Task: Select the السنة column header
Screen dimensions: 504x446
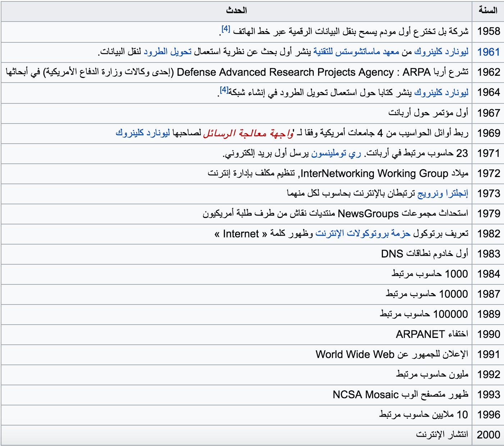Action: [x=488, y=10]
